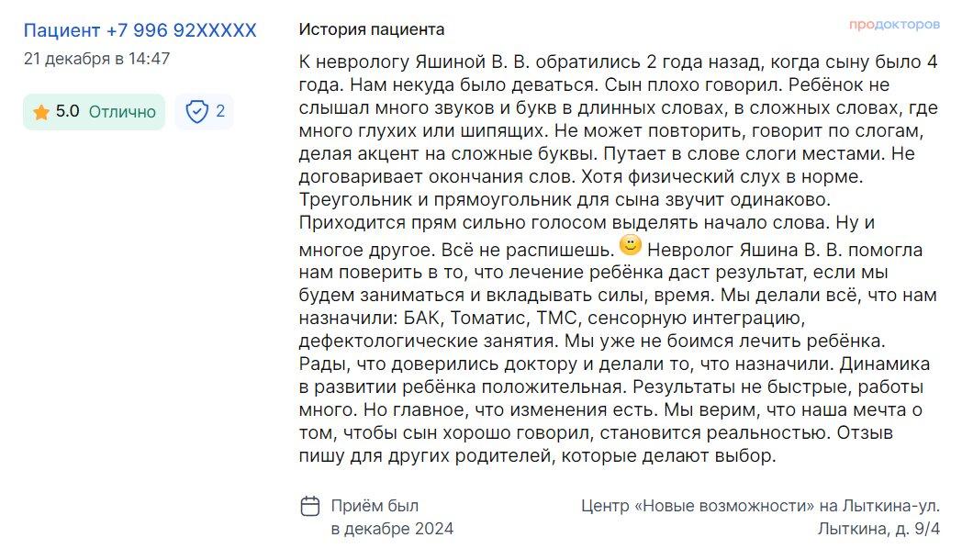Open the Пациент +7 996 92XXXXX profile link
962x560 pixels.
click(x=140, y=30)
